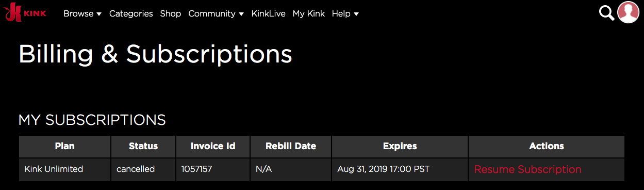The image size is (644, 190).
Task: Select the Rebill Date column header
Action: coord(291,147)
